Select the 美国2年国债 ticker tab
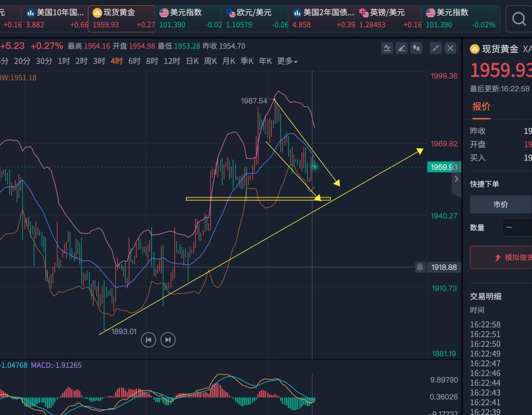 tap(322, 19)
